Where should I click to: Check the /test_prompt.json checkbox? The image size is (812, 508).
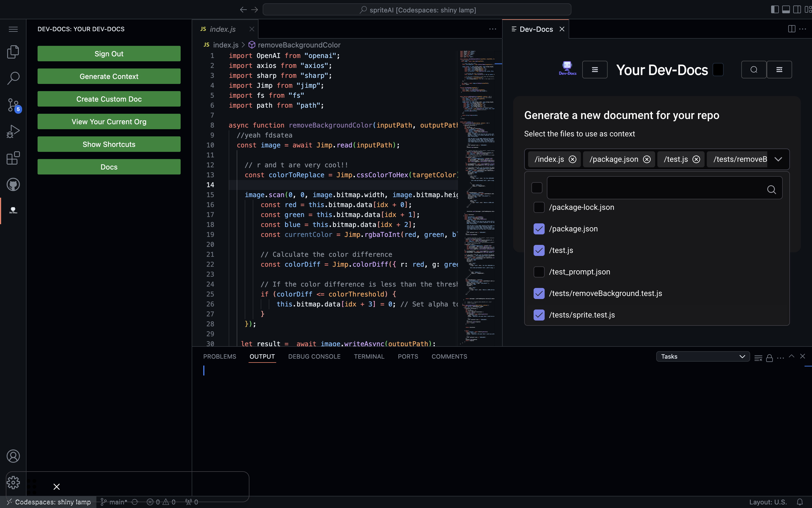(x=539, y=272)
